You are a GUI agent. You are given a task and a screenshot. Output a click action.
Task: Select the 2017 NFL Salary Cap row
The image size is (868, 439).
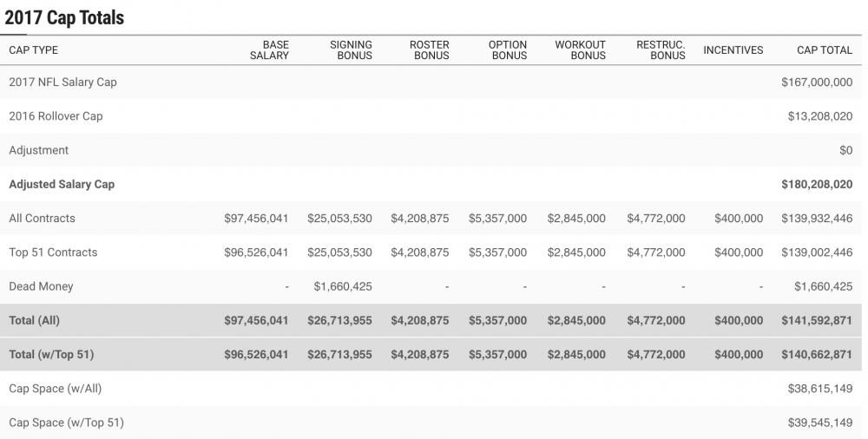click(x=431, y=82)
